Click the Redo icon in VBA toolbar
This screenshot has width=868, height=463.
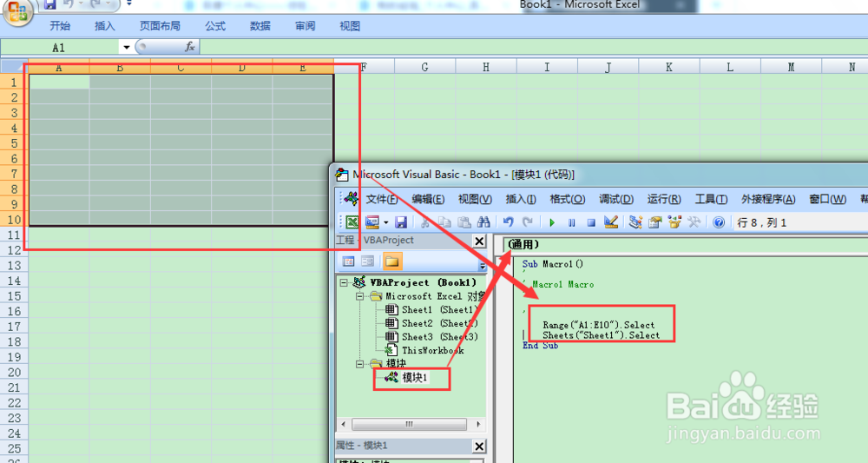pos(528,222)
